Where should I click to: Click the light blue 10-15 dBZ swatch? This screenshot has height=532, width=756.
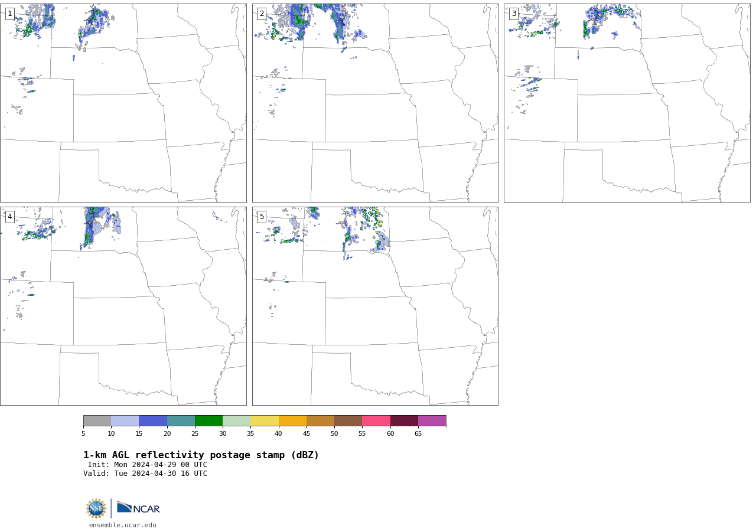[125, 421]
